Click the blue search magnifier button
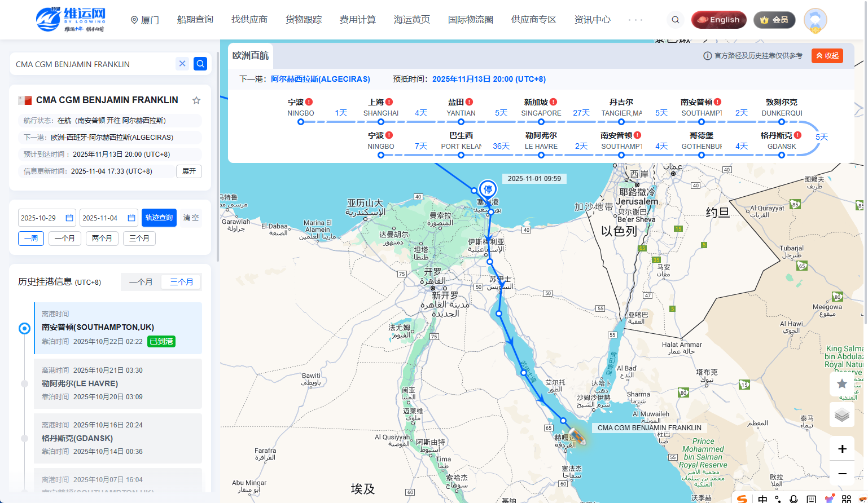 point(200,64)
